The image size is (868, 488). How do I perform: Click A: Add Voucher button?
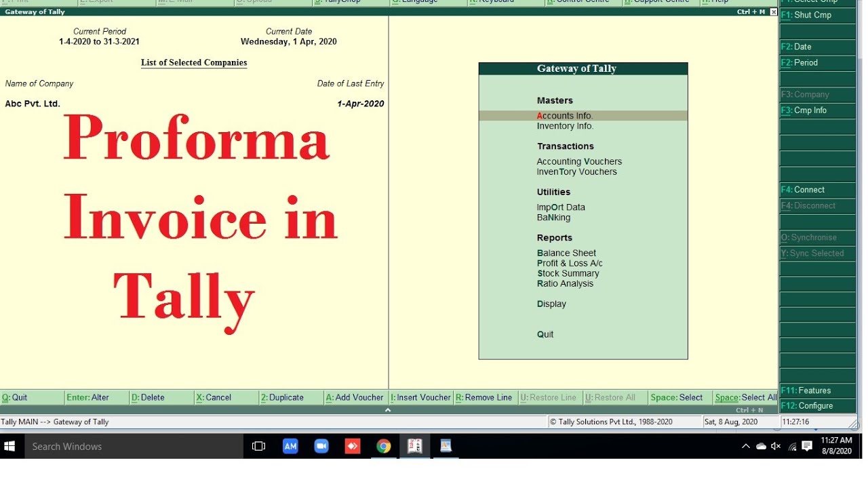[356, 398]
